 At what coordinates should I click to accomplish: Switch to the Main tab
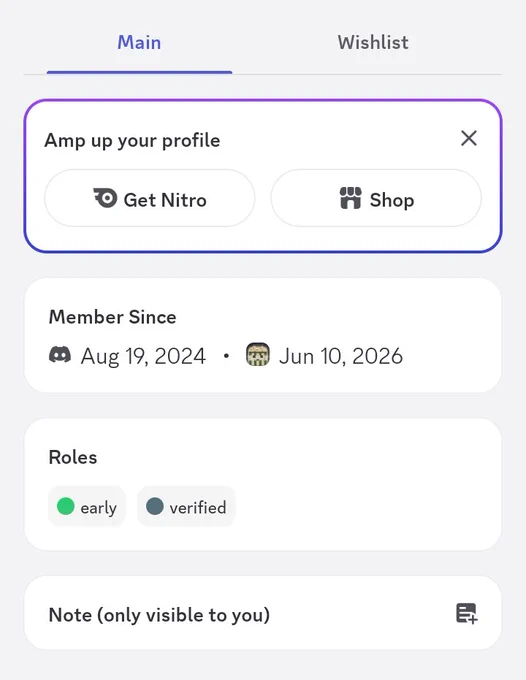139,42
